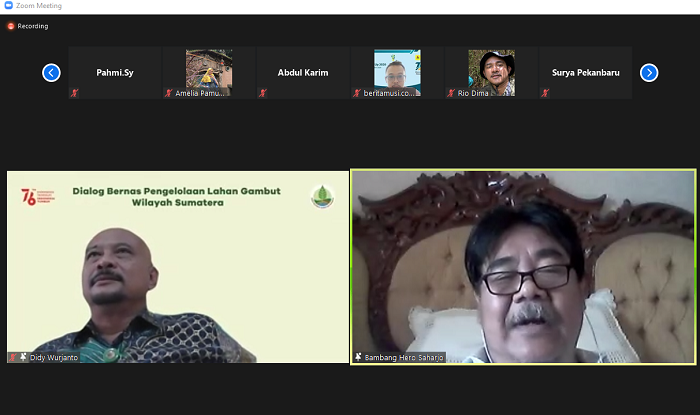Click the Zoom Meeting app icon in the title bar
Image resolution: width=700 pixels, height=415 pixels.
(x=8, y=5)
